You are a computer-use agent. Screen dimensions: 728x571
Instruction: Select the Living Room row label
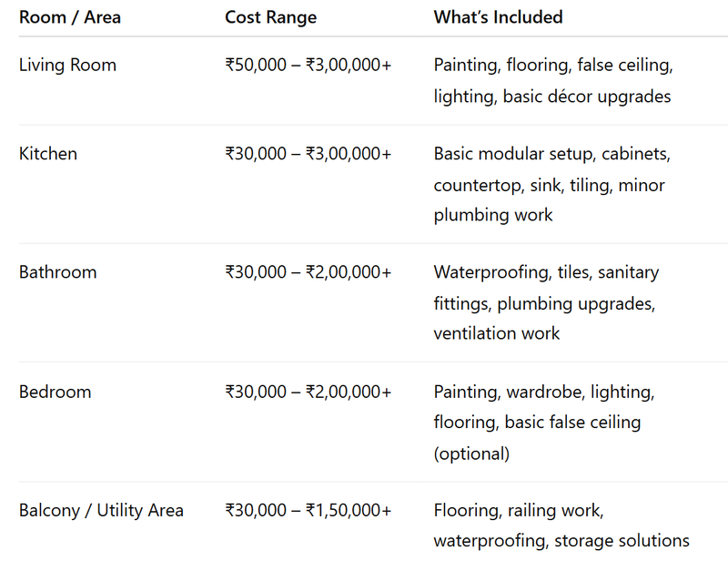pyautogui.click(x=67, y=65)
